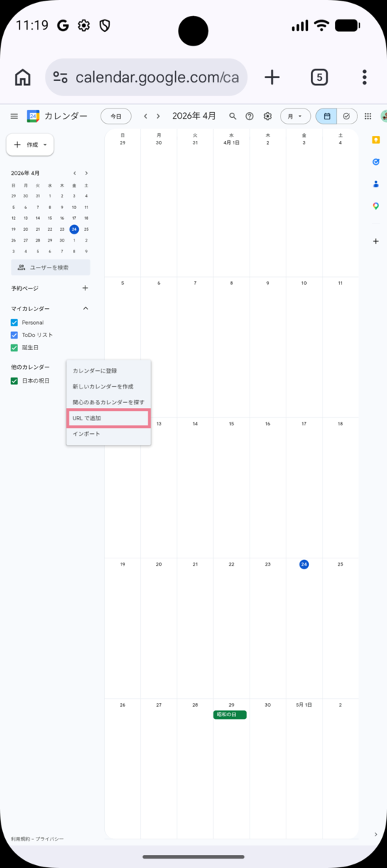
Task: Click the Google Calendar logo
Action: click(33, 116)
